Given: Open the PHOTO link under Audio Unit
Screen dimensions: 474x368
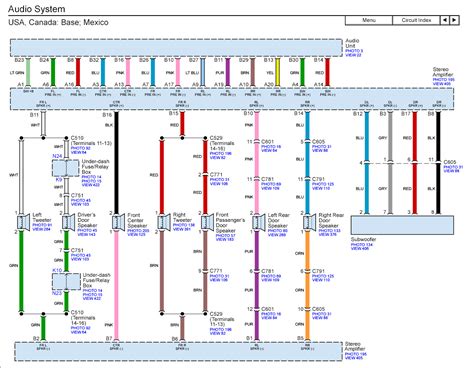Looking at the screenshot, I should pyautogui.click(x=354, y=51).
